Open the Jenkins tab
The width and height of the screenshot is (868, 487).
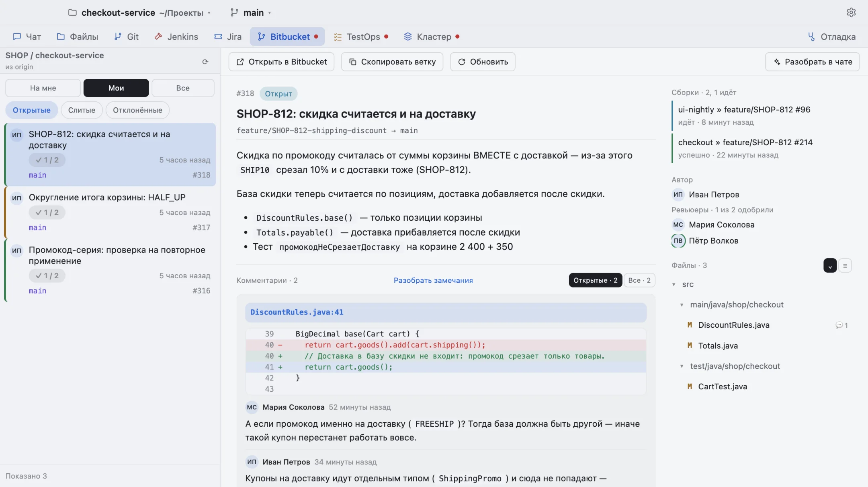coord(176,37)
